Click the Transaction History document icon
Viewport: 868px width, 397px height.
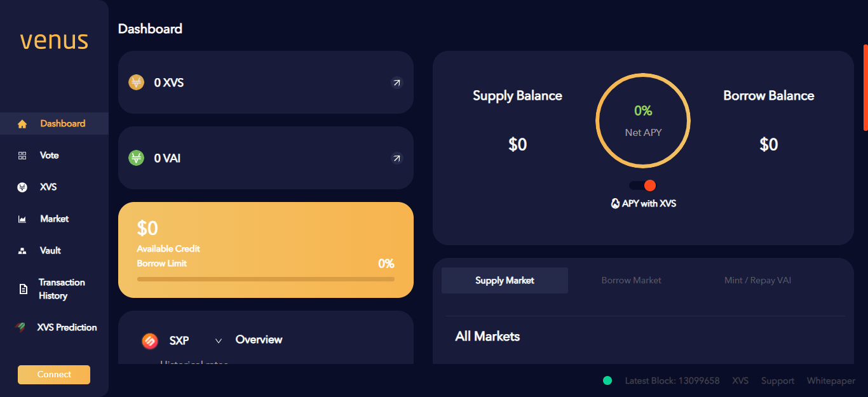point(24,289)
